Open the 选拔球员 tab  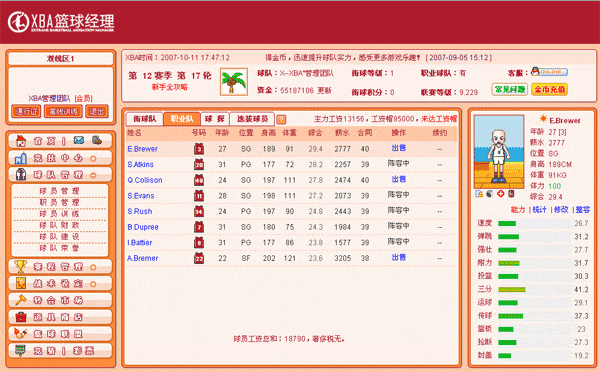(252, 119)
